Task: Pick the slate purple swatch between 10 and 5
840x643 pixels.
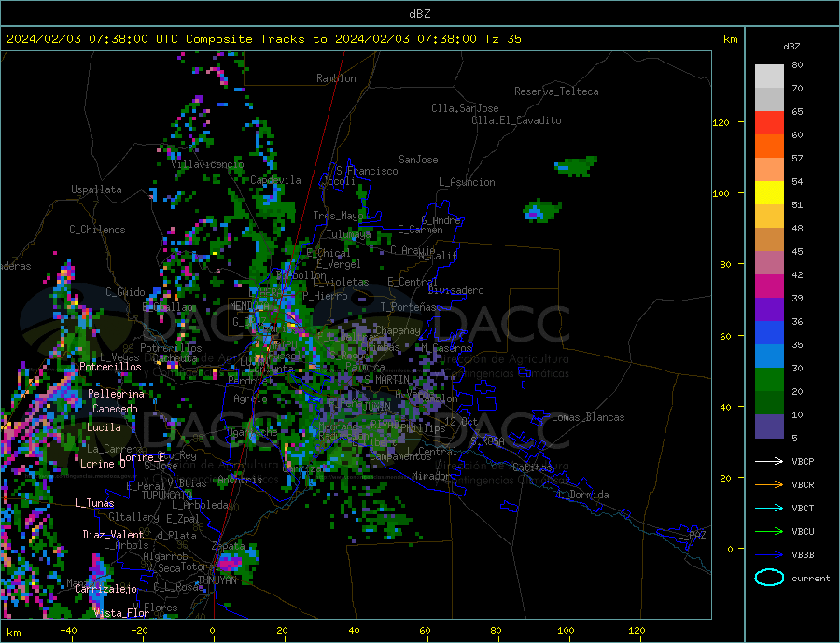Action: 769,426
